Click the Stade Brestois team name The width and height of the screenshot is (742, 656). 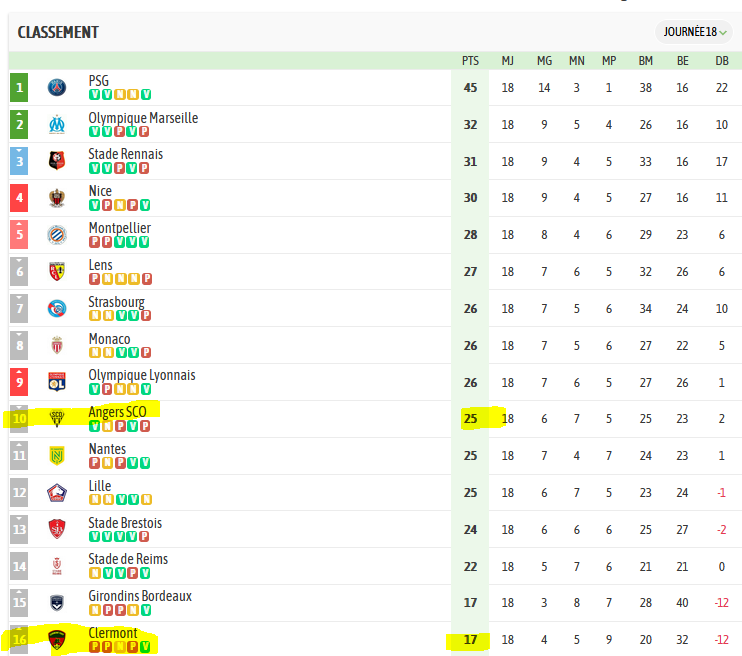125,523
